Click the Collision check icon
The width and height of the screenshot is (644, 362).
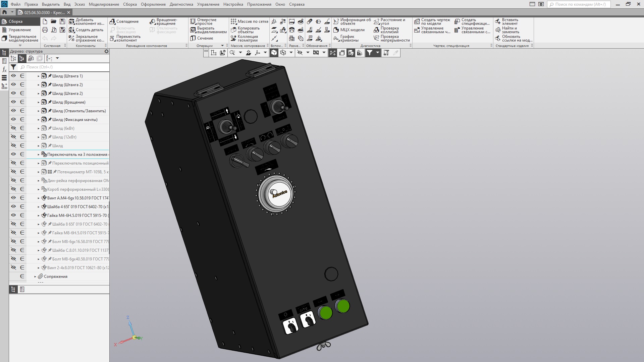376,30
